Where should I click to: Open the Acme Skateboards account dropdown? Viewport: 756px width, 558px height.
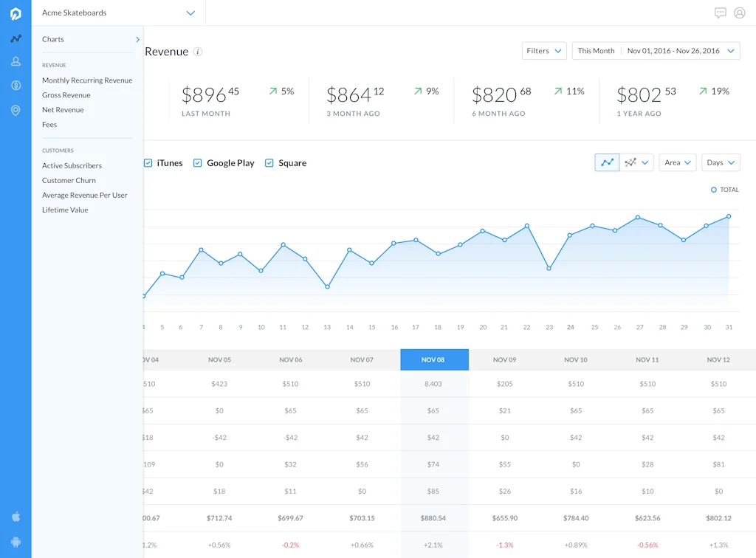coord(119,13)
